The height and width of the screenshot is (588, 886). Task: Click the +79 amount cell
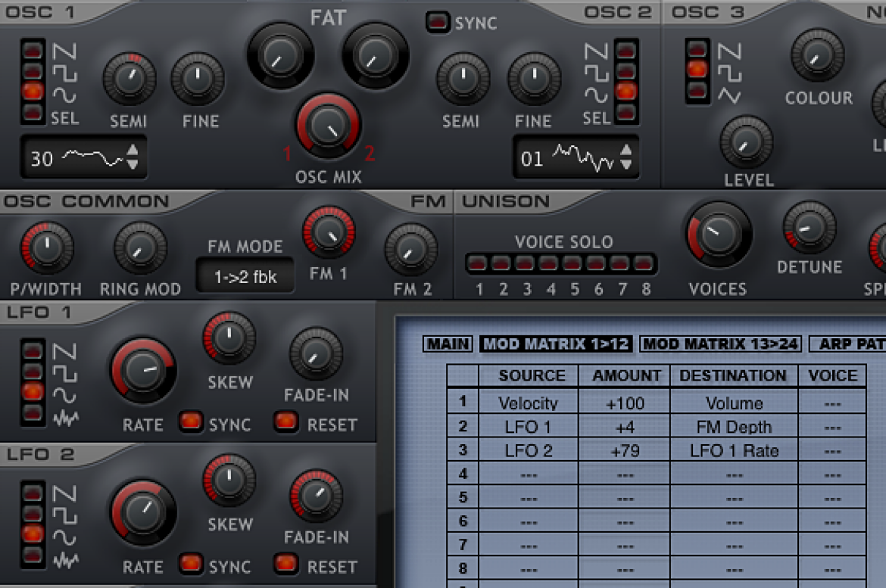[625, 451]
